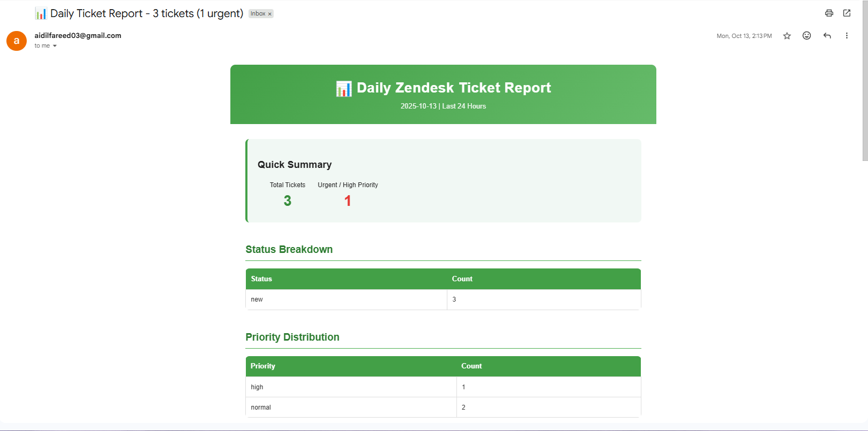Click the Priority column header
868x431 pixels.
click(x=263, y=366)
